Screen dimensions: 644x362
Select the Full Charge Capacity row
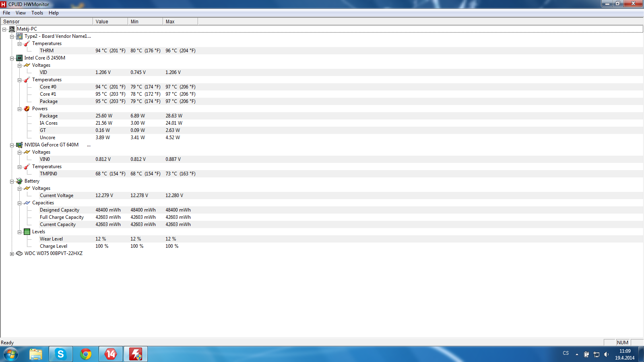322,217
